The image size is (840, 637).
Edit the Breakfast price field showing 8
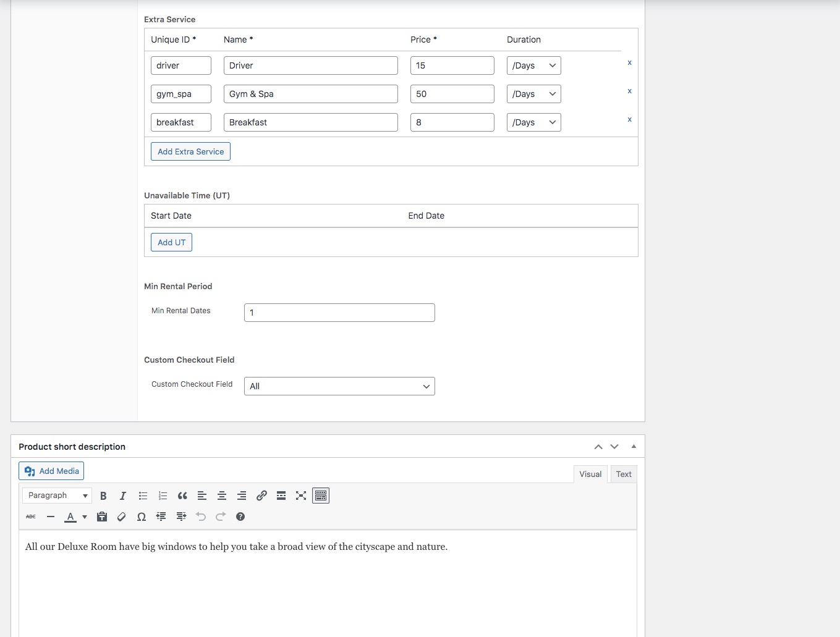pyautogui.click(x=452, y=122)
